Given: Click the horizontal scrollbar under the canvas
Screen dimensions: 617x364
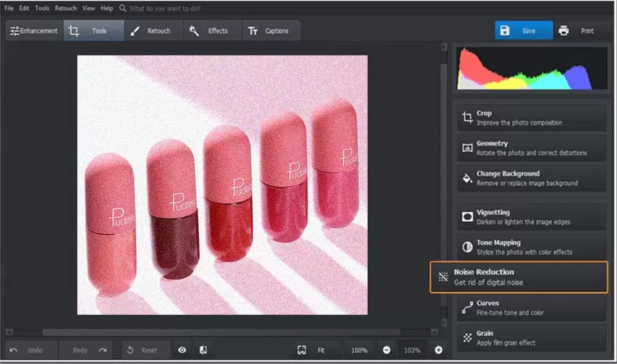Looking at the screenshot, I should coord(222,333).
